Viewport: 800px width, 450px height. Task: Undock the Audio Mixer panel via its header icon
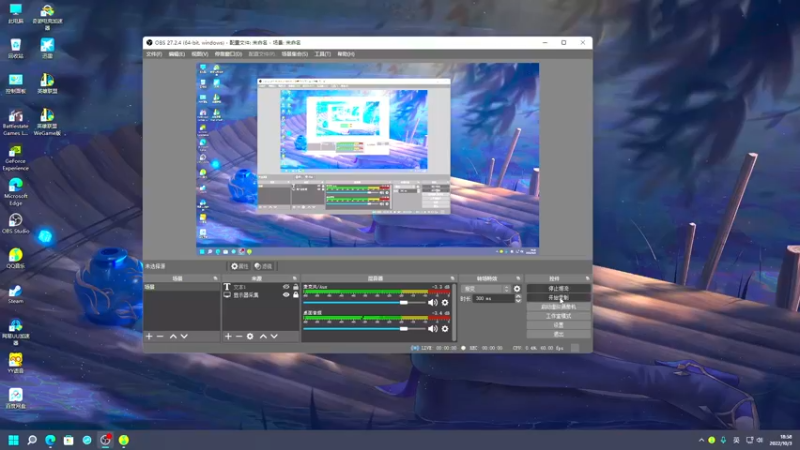452,279
